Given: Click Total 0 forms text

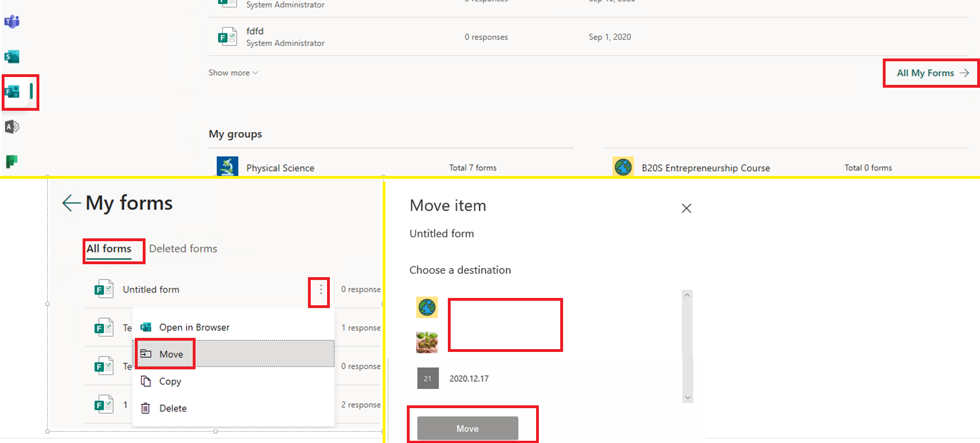Looking at the screenshot, I should coord(868,168).
